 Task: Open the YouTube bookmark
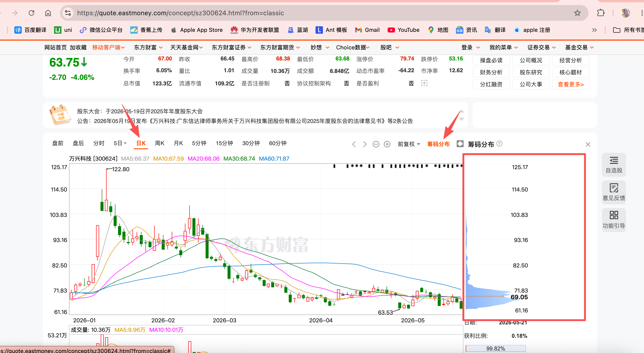(404, 30)
